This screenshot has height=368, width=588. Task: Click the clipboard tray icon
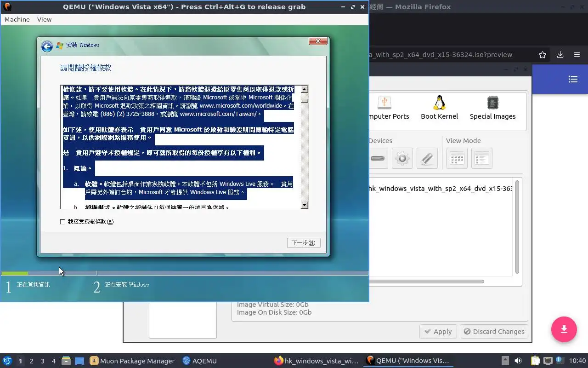[x=536, y=361]
